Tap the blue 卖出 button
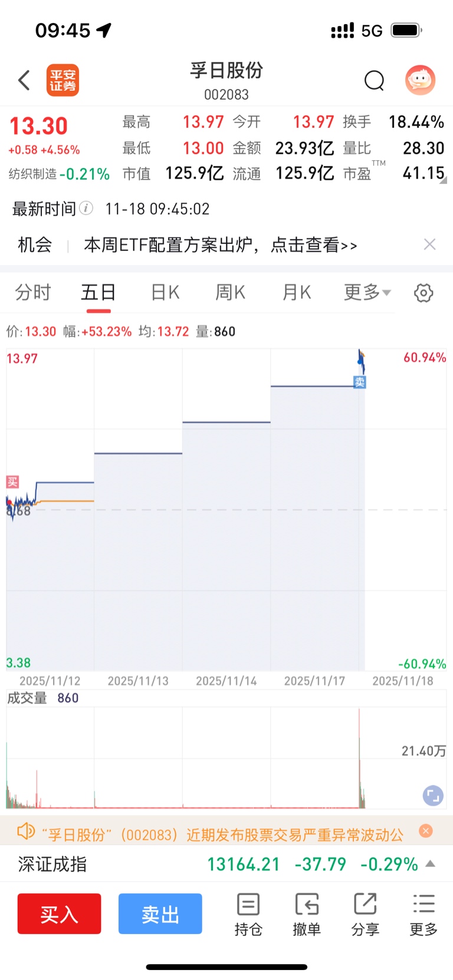The width and height of the screenshot is (453, 980). (160, 914)
